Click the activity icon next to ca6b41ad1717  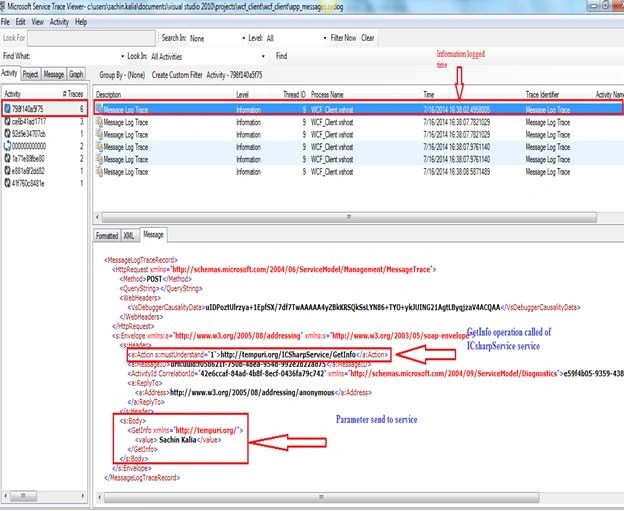point(7,121)
